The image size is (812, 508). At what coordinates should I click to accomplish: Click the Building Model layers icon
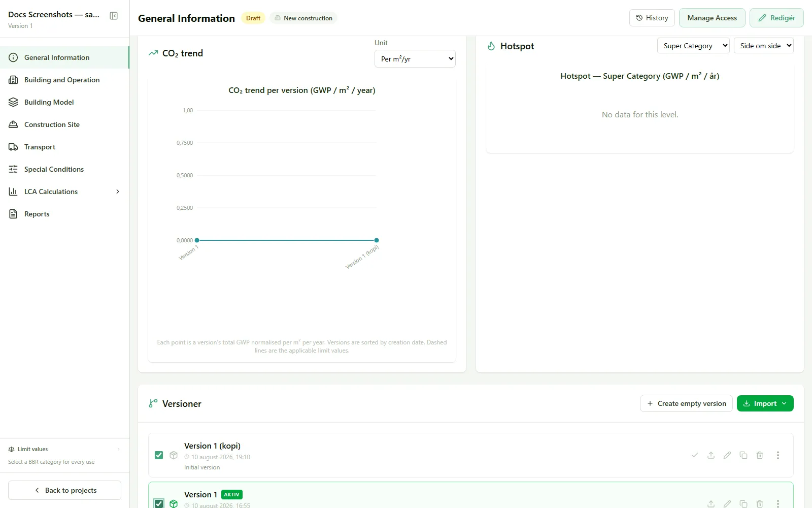(13, 102)
